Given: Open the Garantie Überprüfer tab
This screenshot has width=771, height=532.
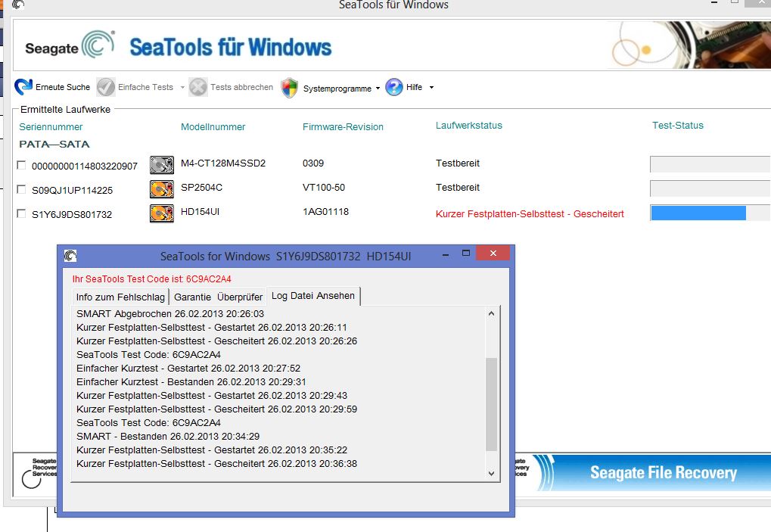Looking at the screenshot, I should point(218,297).
